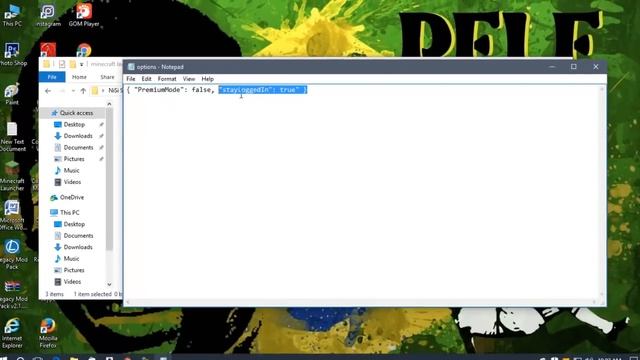640x360 pixels.
Task: Go back in the File Explorer window
Action: [x=48, y=91]
